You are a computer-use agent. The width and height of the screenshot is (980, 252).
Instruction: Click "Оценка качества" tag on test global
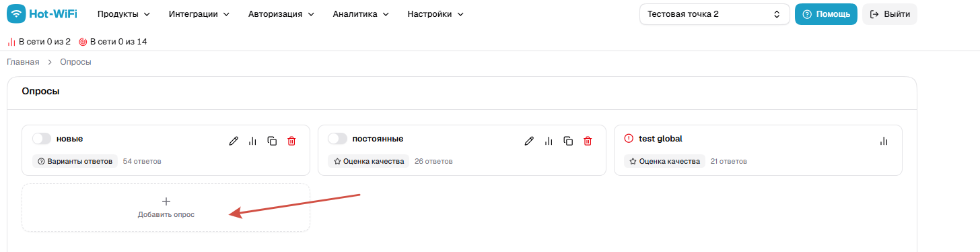664,162
